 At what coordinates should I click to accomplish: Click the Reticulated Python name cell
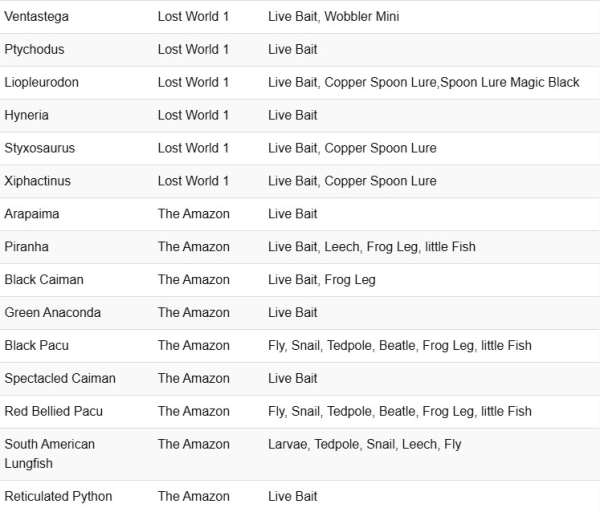pyautogui.click(x=58, y=497)
